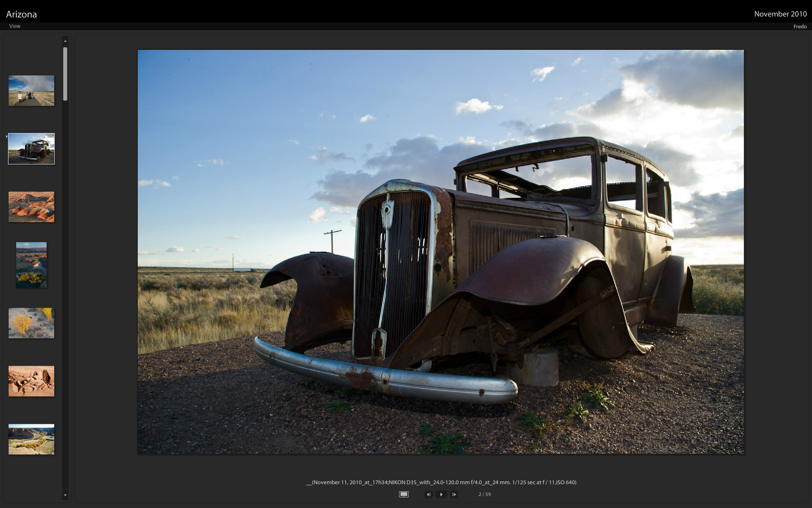Click the thumbnail scrollbar up arrow
Screen dimensions: 812x508
(x=65, y=41)
